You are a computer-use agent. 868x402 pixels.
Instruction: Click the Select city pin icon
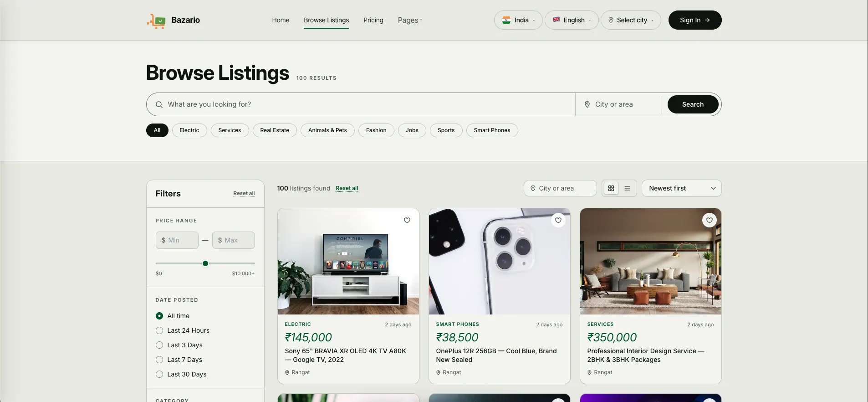(611, 20)
